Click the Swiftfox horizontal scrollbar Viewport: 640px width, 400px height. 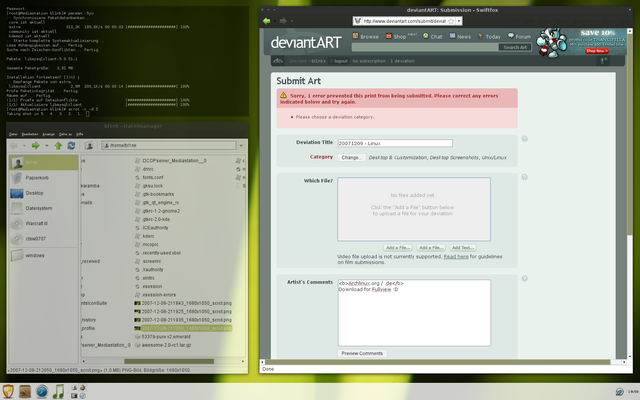pos(438,362)
